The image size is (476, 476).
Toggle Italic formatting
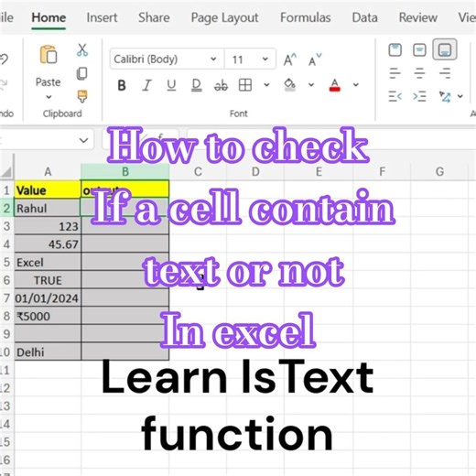click(146, 85)
